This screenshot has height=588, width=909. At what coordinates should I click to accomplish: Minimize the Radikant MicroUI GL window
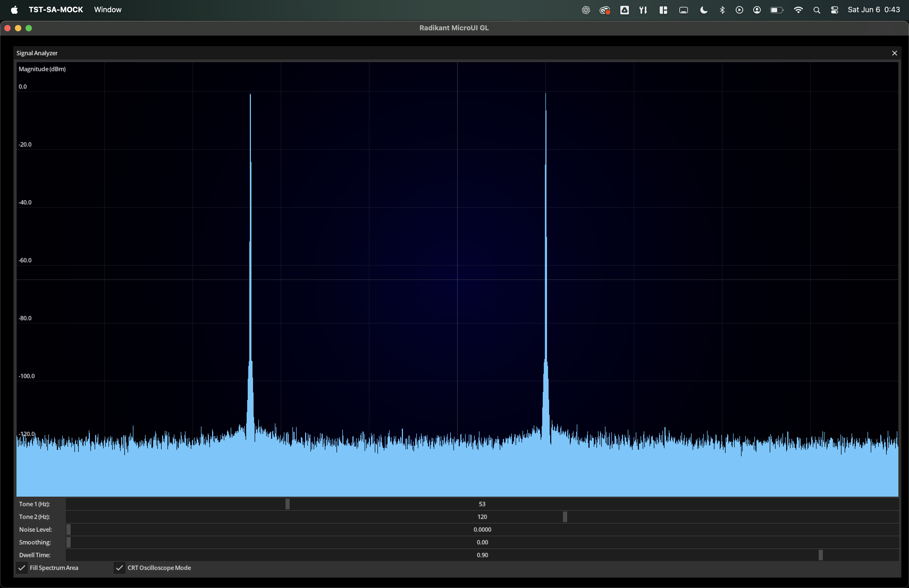[x=18, y=28]
